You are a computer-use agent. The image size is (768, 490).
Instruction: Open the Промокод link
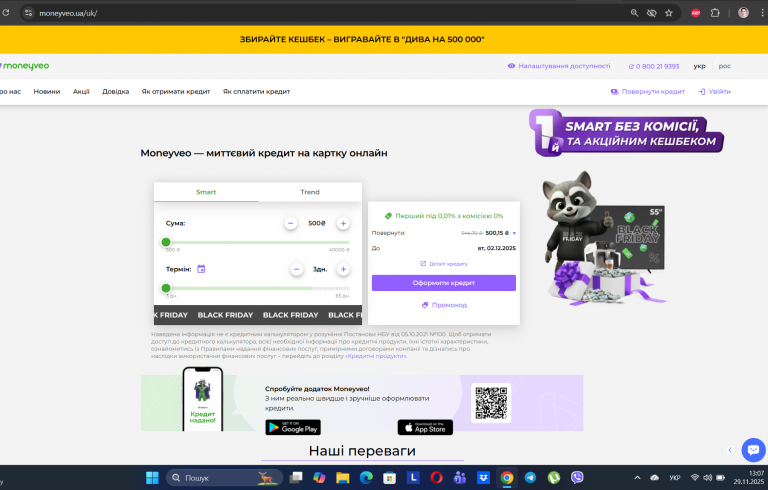click(x=444, y=305)
